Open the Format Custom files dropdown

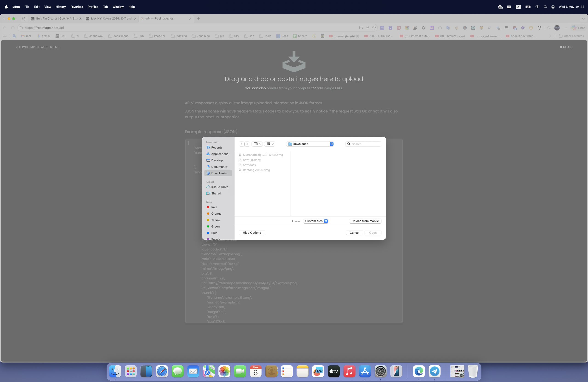[x=316, y=221]
